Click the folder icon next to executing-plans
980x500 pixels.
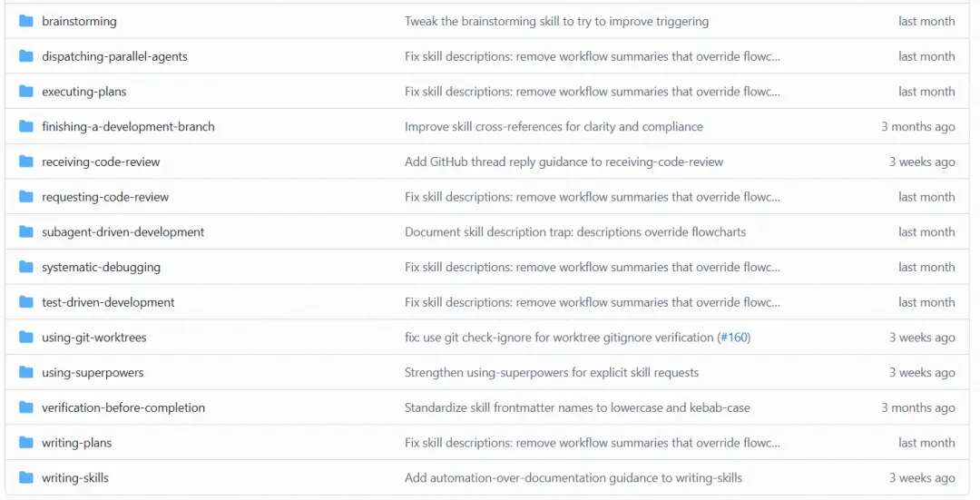[25, 92]
